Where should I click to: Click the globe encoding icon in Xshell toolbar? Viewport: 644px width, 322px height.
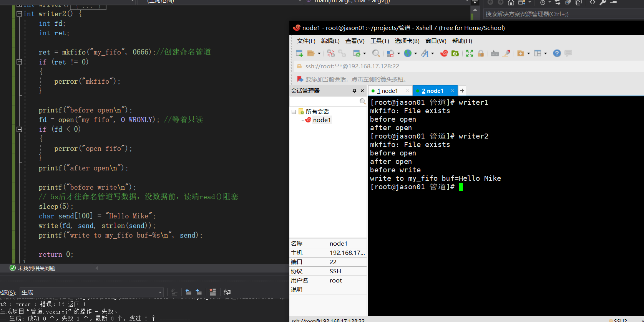click(408, 53)
